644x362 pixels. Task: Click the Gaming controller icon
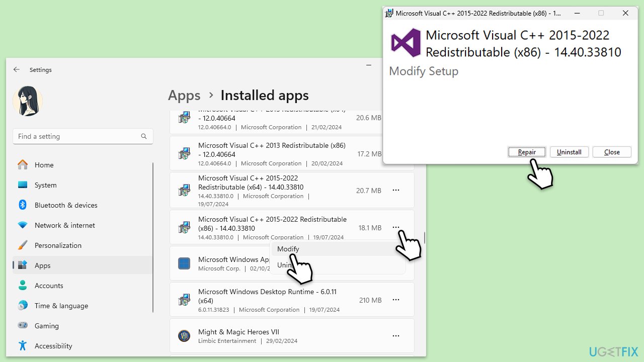click(x=23, y=326)
